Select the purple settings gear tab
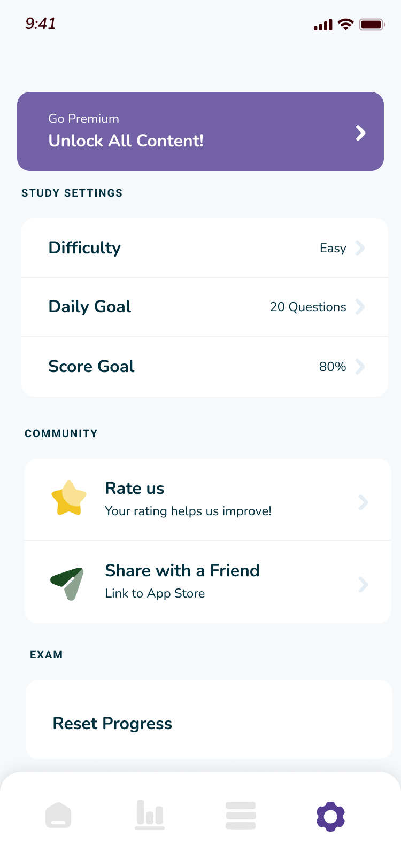 pos(330,816)
